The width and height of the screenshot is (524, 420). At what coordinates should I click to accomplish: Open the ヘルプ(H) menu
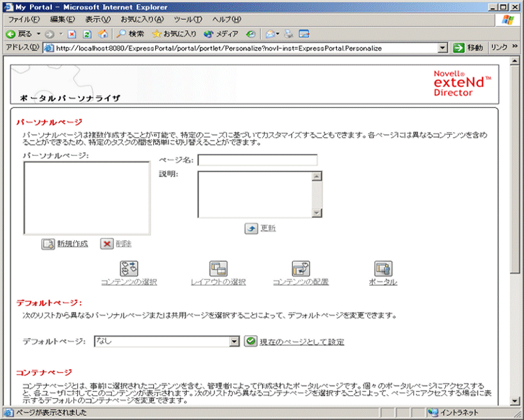(x=227, y=19)
